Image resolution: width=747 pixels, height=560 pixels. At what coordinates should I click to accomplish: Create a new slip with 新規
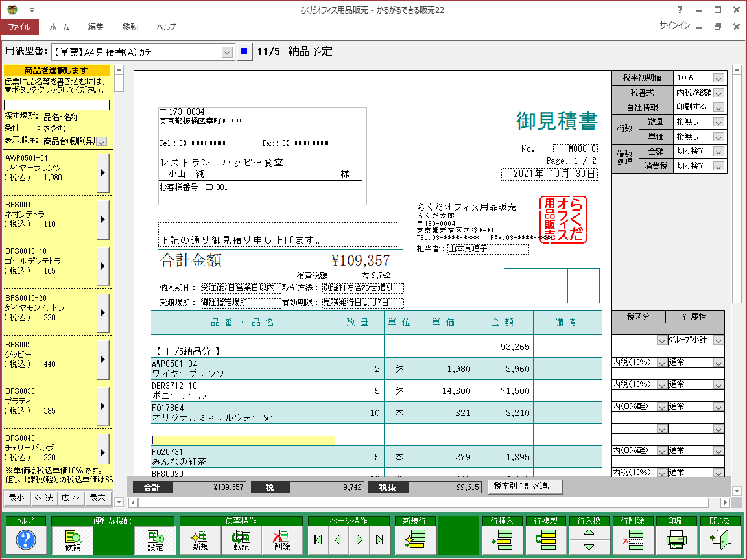click(200, 540)
